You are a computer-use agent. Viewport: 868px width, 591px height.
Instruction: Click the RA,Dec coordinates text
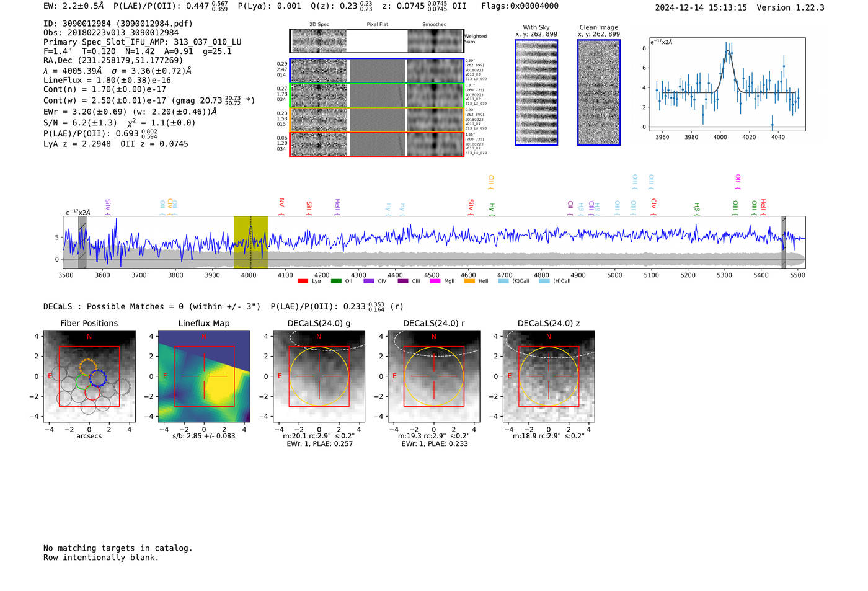(113, 60)
